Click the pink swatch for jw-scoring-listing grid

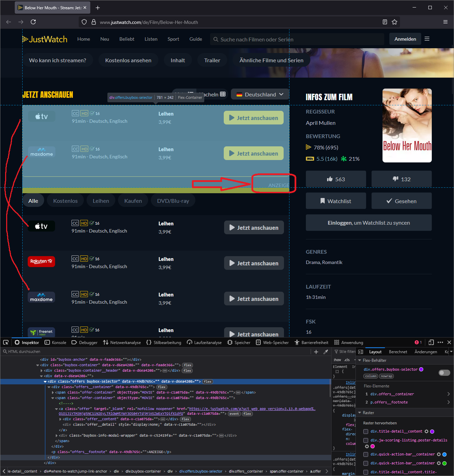pos(373,446)
